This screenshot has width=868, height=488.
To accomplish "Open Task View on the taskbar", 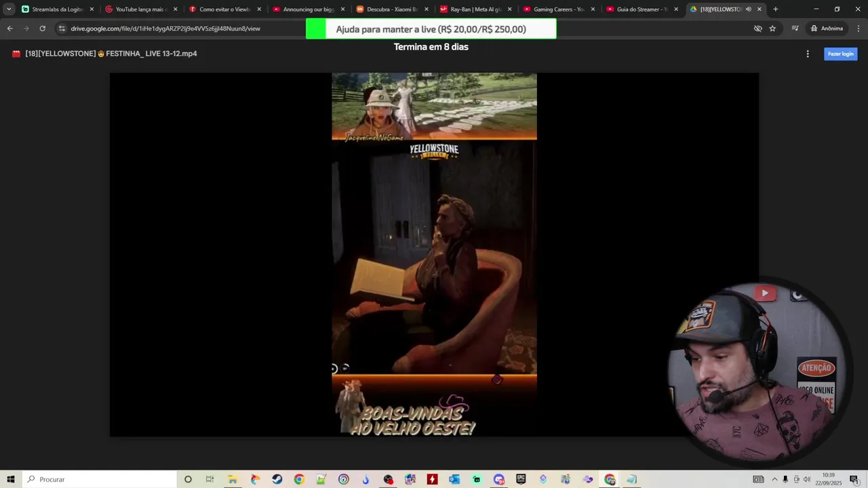I will pyautogui.click(x=210, y=479).
